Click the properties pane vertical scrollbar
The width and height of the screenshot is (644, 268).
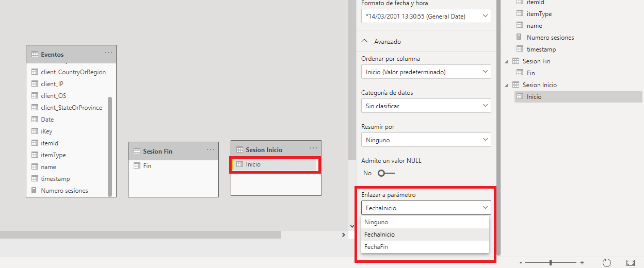[497, 128]
